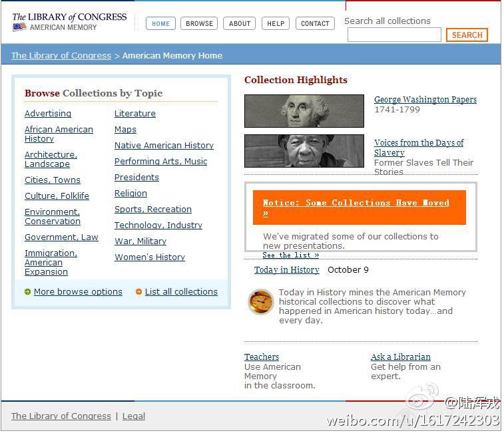Click the green arrow icon beside More browse options
This screenshot has height=433, width=504.
coord(27,292)
